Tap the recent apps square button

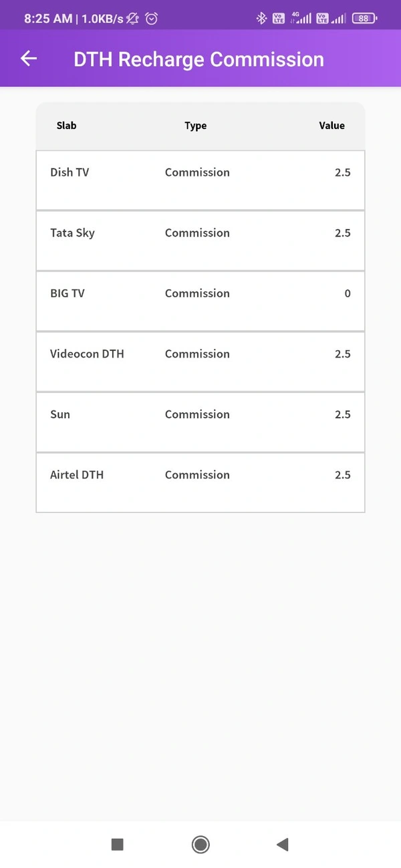click(x=118, y=845)
